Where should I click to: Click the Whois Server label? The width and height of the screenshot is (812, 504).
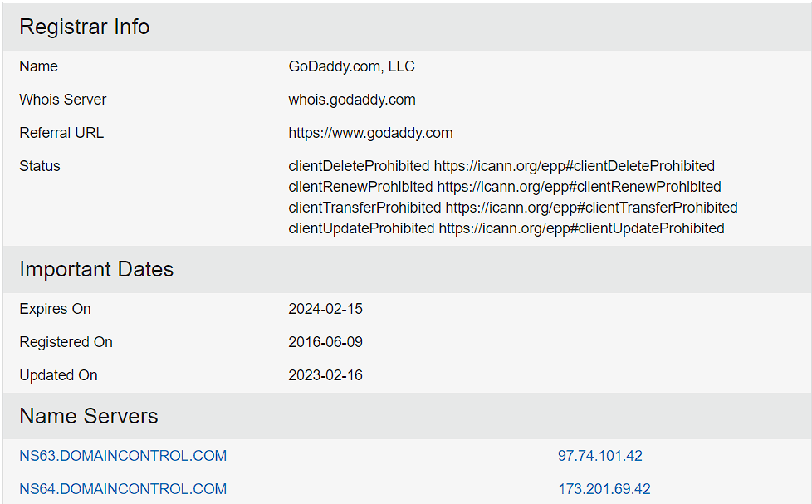pos(62,100)
